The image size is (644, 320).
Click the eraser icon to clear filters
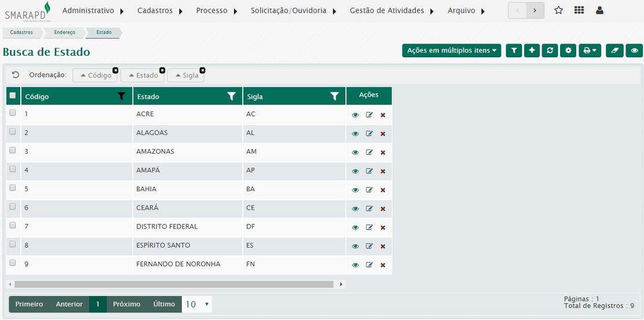click(x=614, y=50)
